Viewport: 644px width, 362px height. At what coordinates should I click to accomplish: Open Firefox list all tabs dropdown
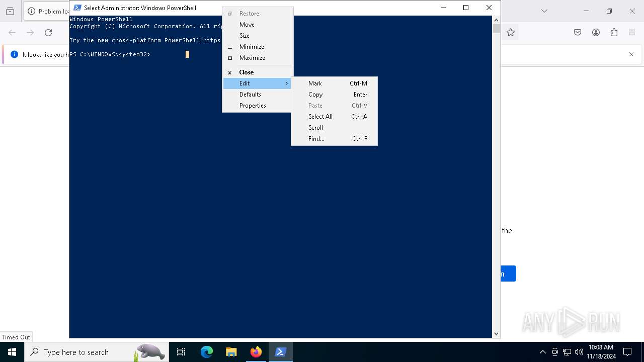(x=544, y=11)
